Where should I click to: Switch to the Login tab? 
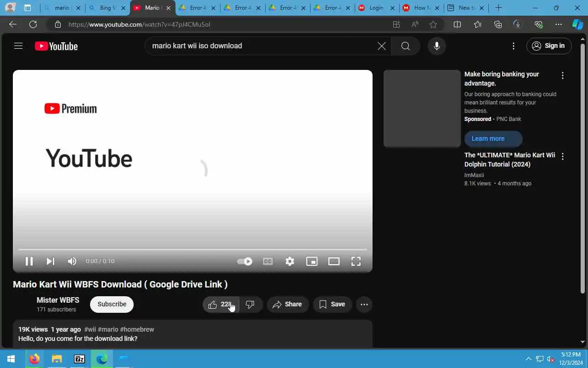coord(376,8)
